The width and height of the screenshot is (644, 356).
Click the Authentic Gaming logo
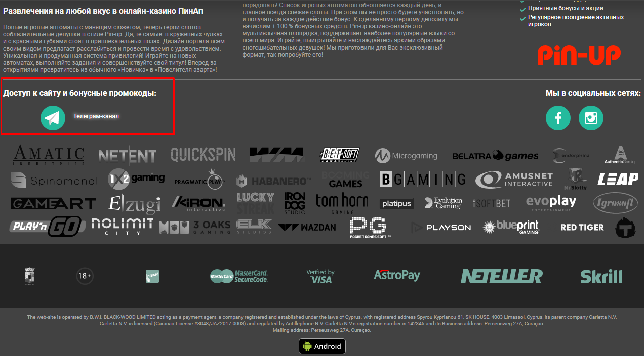(620, 155)
